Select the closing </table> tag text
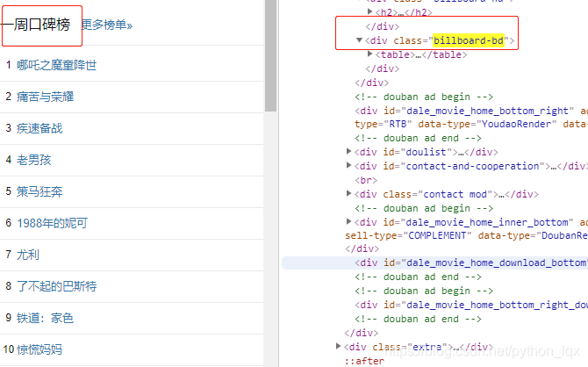588x367 pixels. (445, 54)
